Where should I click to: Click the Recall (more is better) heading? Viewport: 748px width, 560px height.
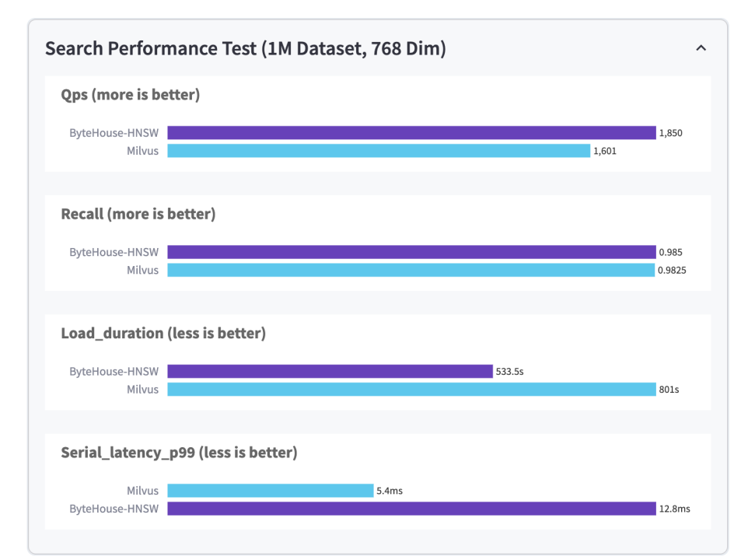138,214
